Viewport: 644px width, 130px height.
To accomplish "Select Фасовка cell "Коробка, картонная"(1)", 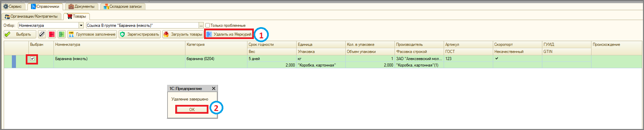I will (419, 65).
